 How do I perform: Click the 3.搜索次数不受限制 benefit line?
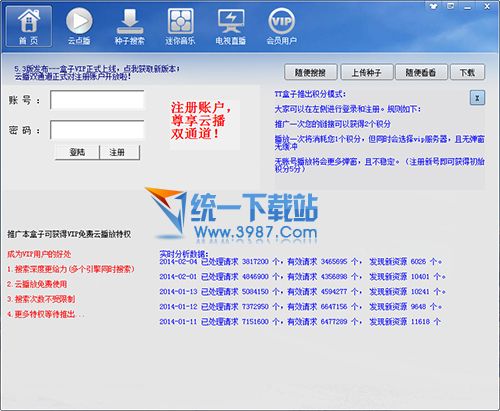41,299
